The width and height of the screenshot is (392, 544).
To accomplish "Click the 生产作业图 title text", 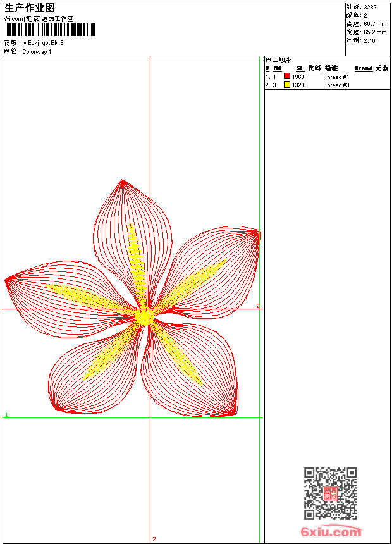I will pos(30,8).
